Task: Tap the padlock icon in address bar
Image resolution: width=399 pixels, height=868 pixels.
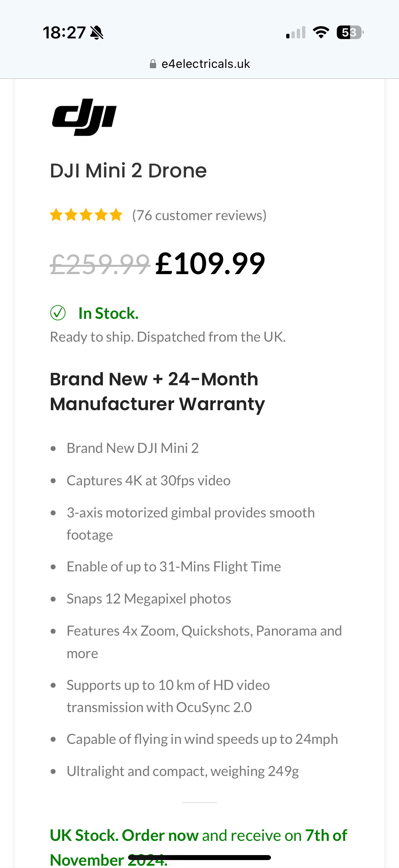Action: pyautogui.click(x=153, y=64)
